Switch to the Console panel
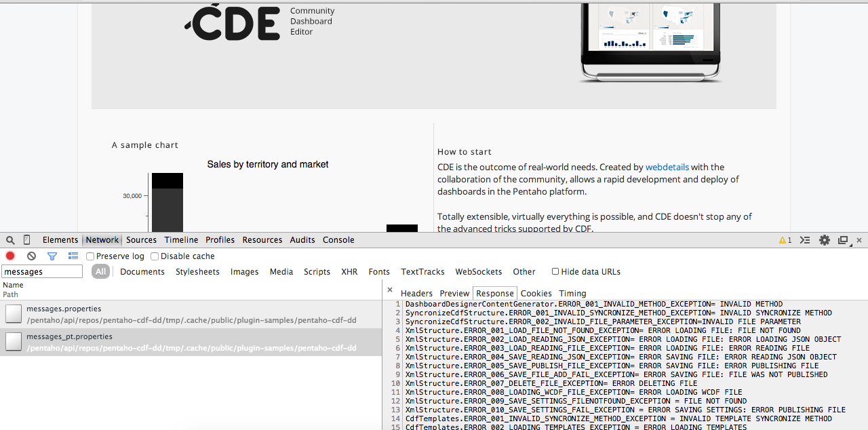Viewport: 868px width, 430px height. [338, 240]
